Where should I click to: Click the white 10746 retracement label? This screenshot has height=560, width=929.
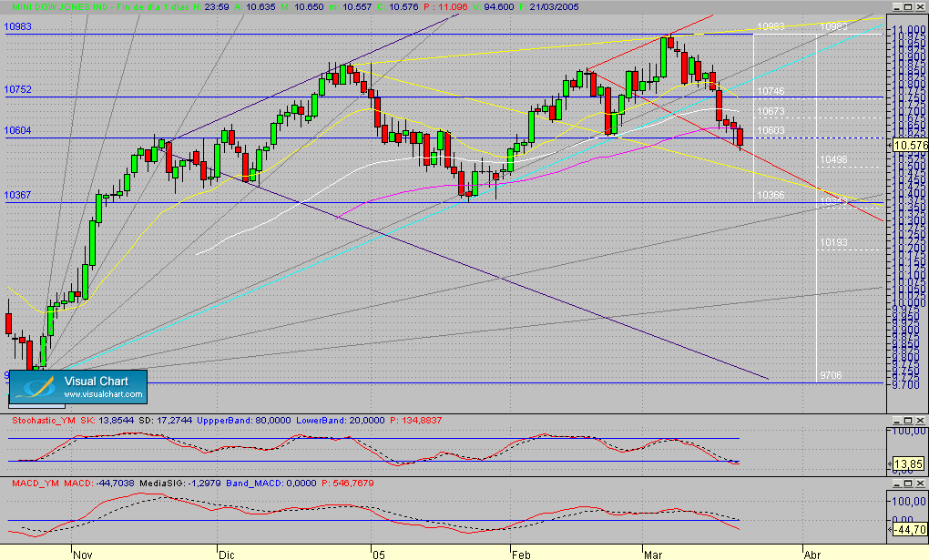[771, 91]
